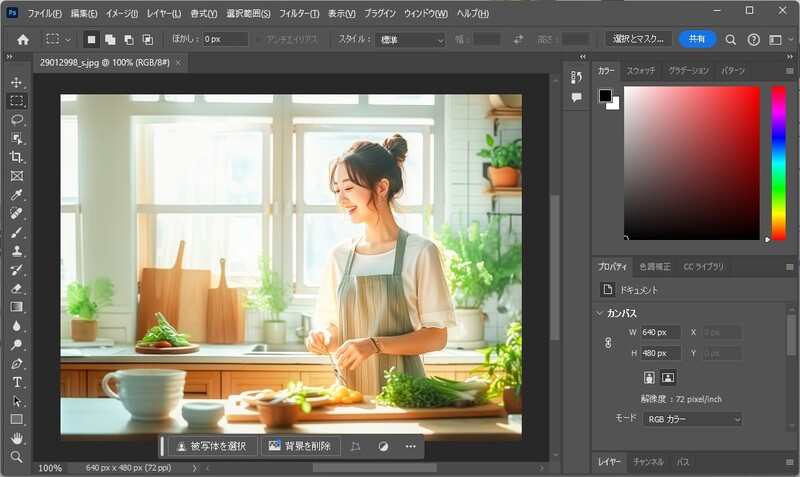Select the Clone Stamp tool

click(x=16, y=251)
